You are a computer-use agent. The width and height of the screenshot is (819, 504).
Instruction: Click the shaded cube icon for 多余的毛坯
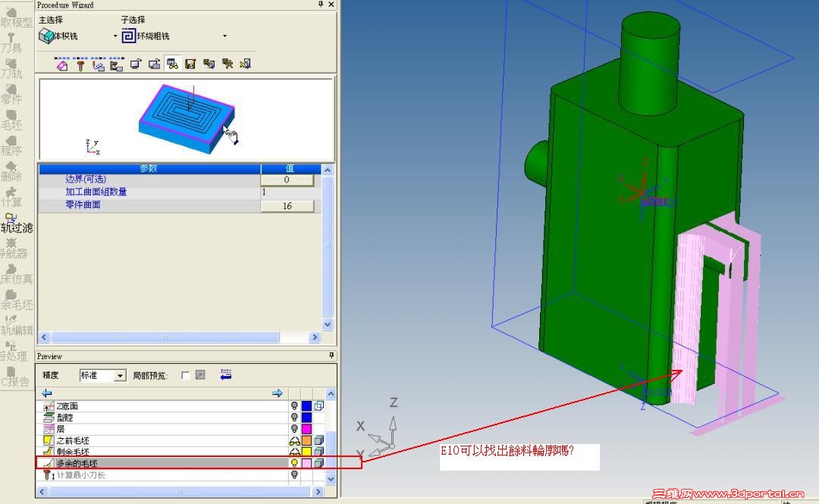click(x=318, y=463)
